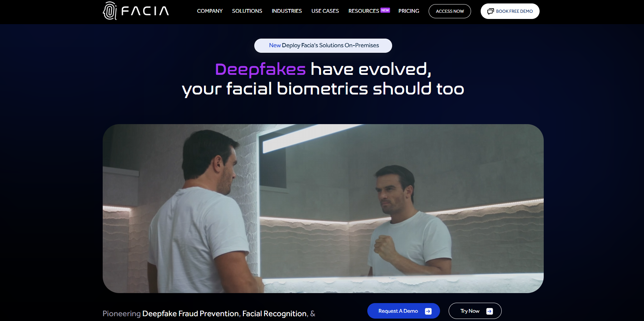Open the Deploy Facia's Solutions On-Premises banner
Screen dimensions: 644x321
coord(323,45)
